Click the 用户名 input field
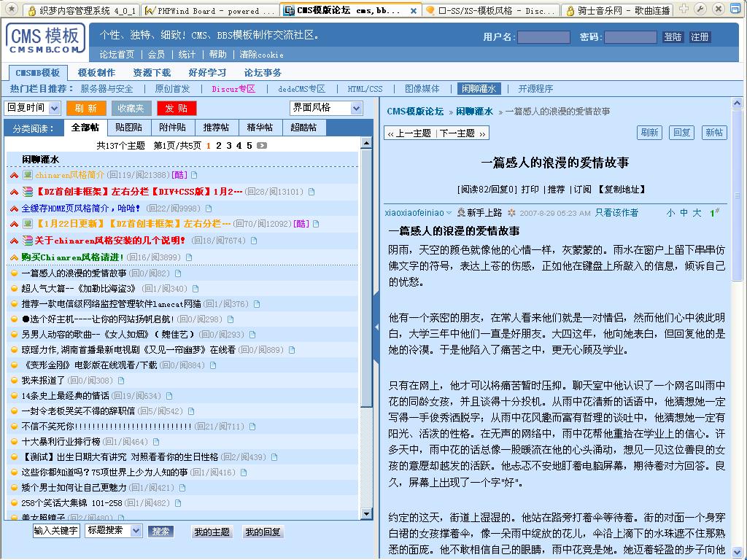Screen dimensions: 747x560 coord(543,37)
